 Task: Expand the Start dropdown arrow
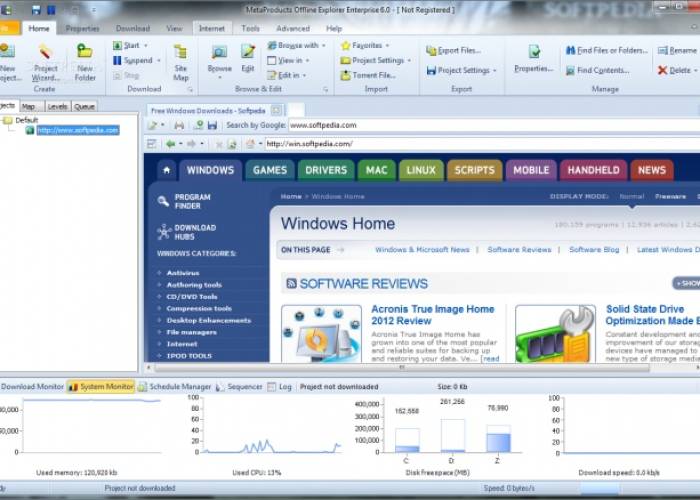(146, 46)
